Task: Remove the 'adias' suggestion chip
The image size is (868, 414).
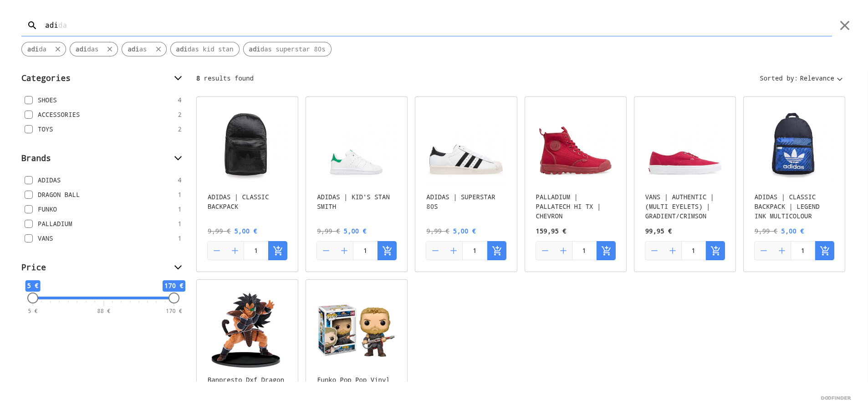Action: tap(158, 49)
